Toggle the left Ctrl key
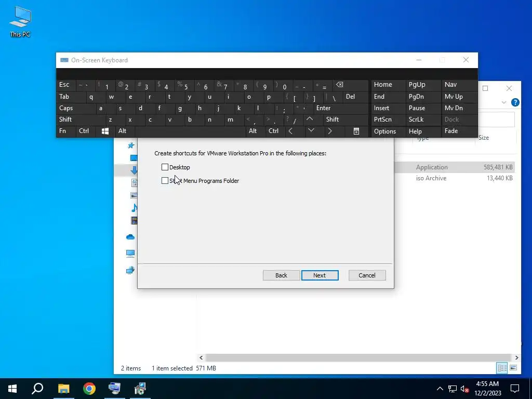The image size is (532, 399). [86, 131]
